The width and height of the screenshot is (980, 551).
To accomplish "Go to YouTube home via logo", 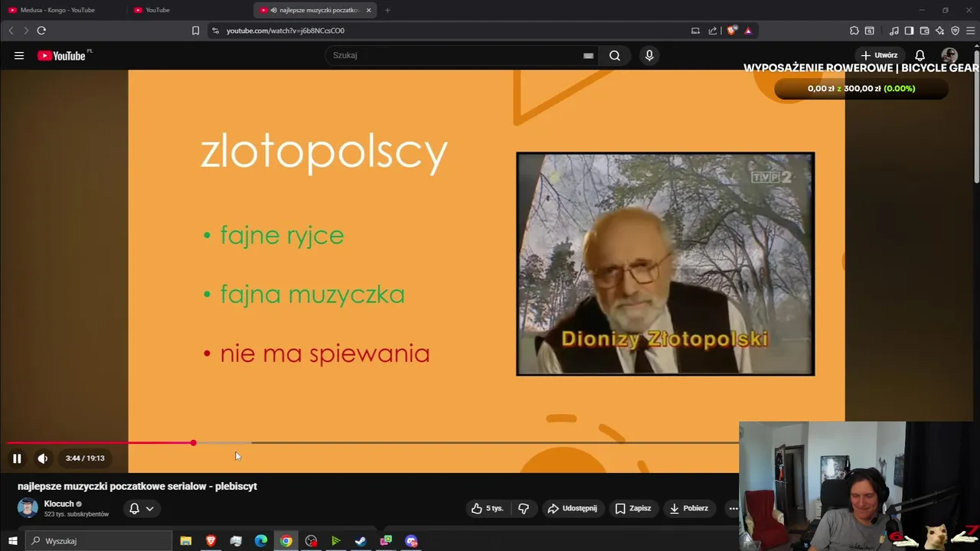I will [x=61, y=55].
